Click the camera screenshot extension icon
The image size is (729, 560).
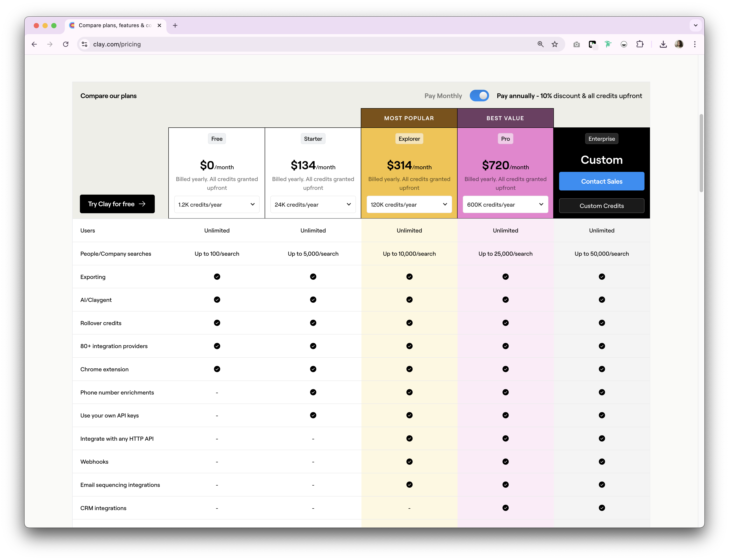(576, 44)
